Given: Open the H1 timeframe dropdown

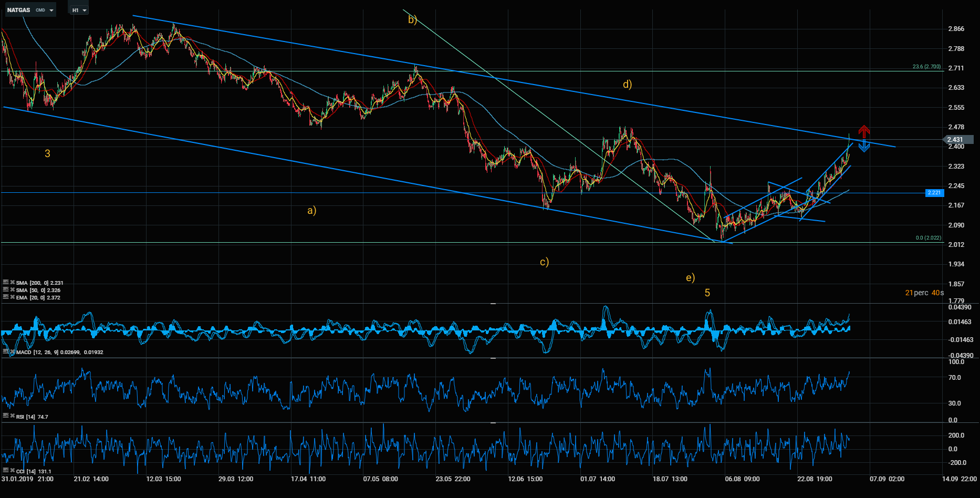Looking at the screenshot, I should (85, 11).
